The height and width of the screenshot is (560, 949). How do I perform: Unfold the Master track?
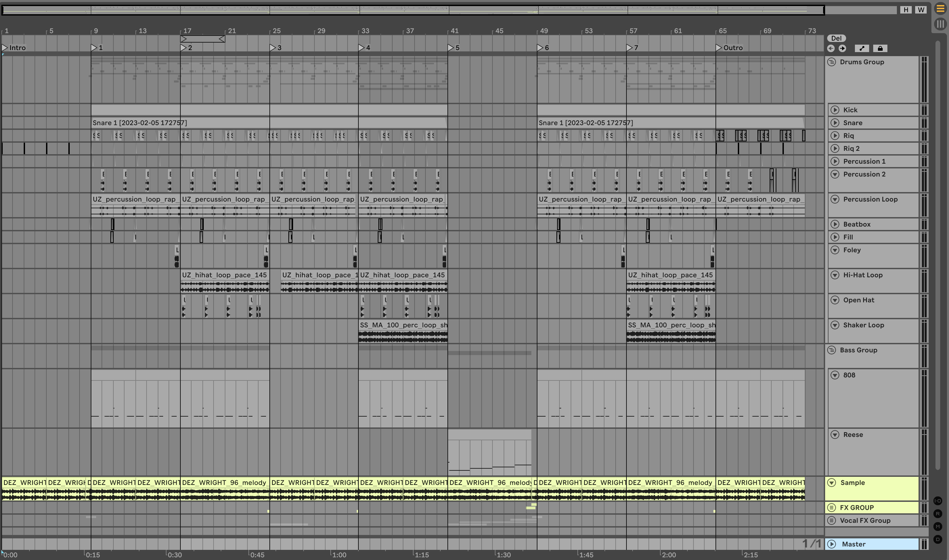(832, 544)
